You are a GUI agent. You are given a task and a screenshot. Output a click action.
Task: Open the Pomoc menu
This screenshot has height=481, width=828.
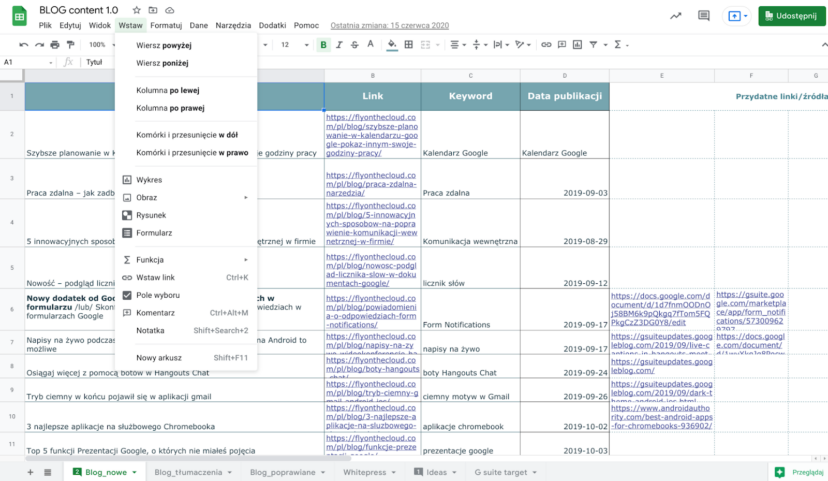click(x=306, y=25)
